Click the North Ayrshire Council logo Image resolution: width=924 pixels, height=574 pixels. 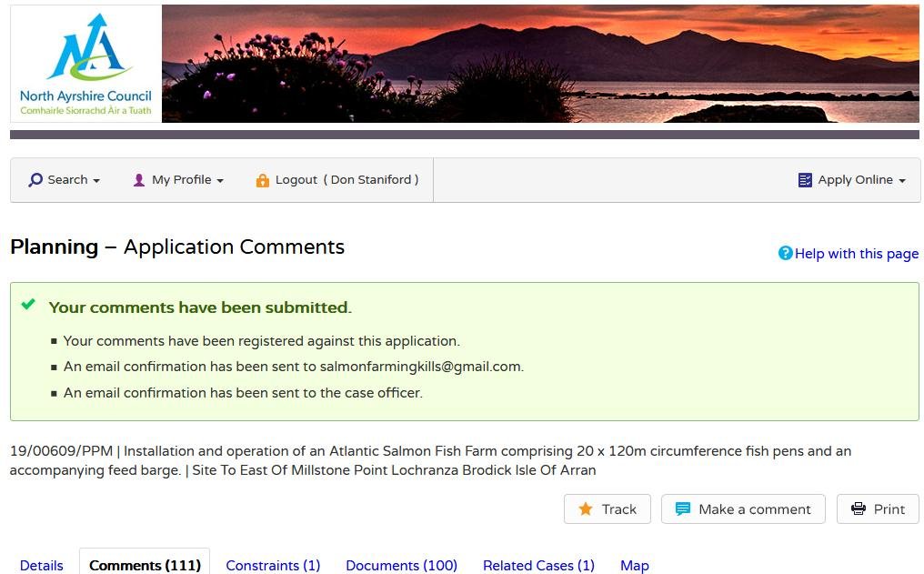coord(85,62)
